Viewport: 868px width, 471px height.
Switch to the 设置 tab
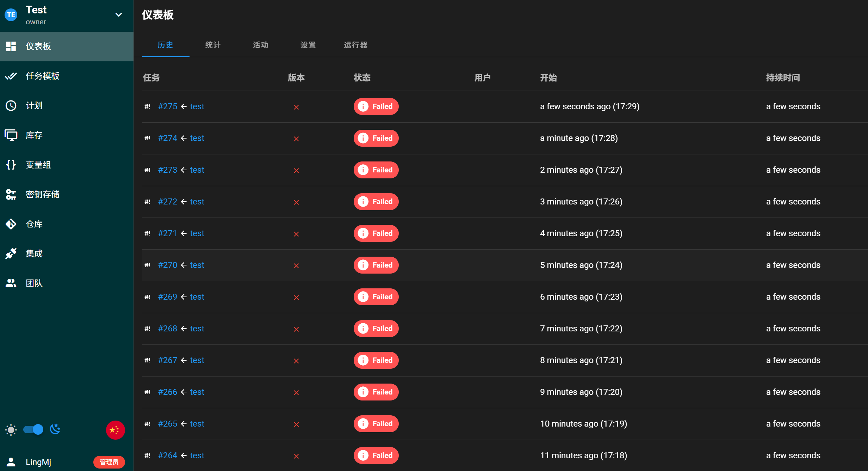(x=308, y=45)
